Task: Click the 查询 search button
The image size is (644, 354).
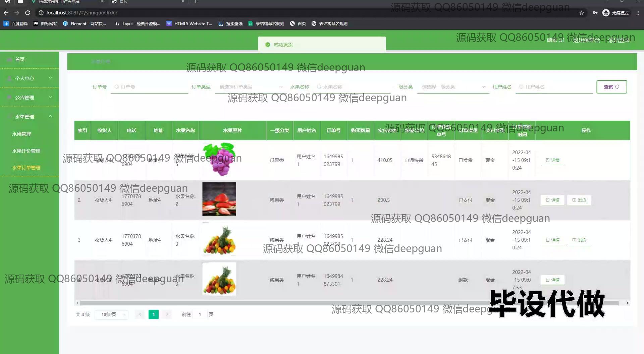Action: click(611, 87)
